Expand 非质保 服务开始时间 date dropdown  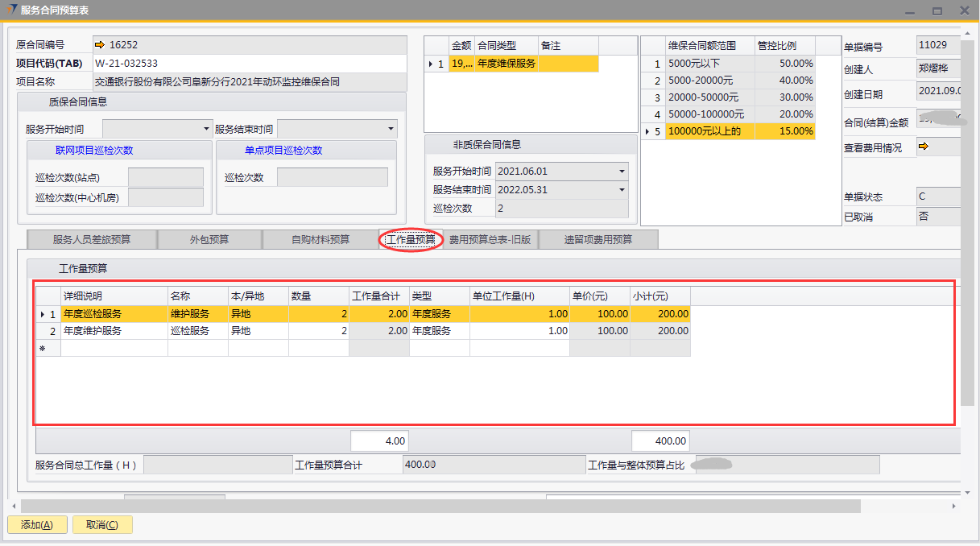pos(622,172)
